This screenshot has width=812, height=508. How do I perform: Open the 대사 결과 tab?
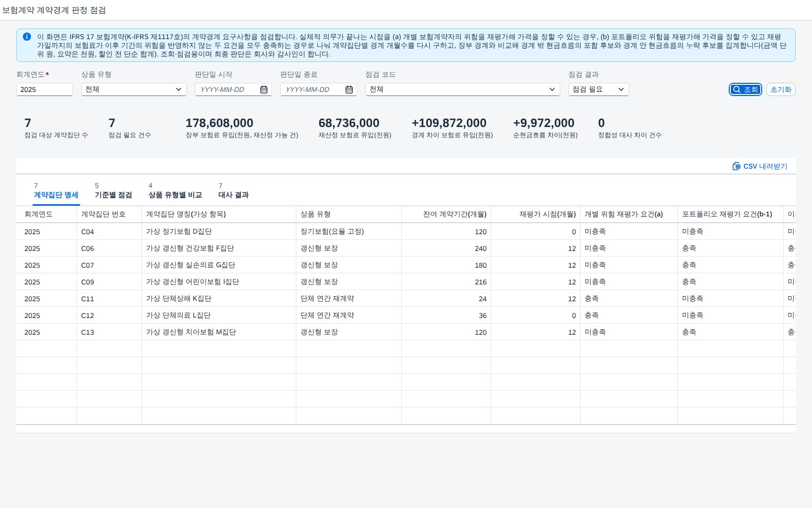(x=233, y=191)
